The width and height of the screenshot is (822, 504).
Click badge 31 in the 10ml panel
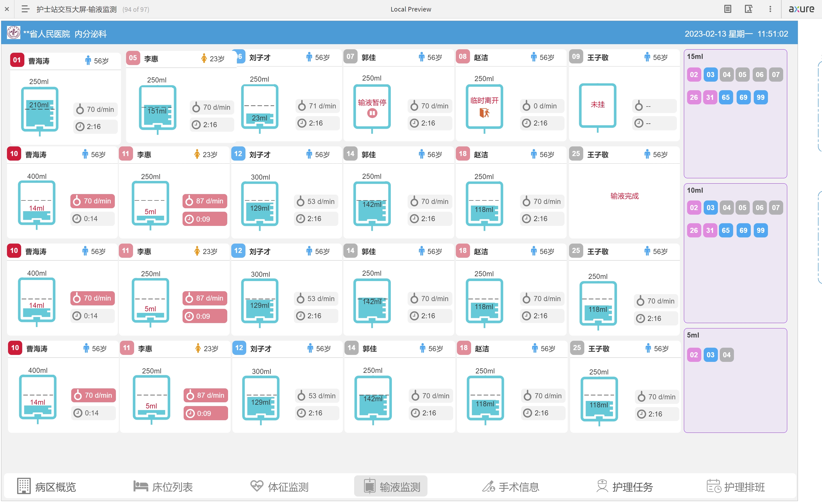coord(710,230)
